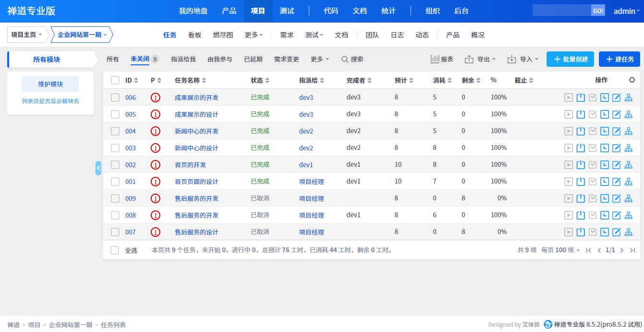Click the pencil edit icon for task 004
This screenshot has width=644, height=332.
[x=617, y=131]
